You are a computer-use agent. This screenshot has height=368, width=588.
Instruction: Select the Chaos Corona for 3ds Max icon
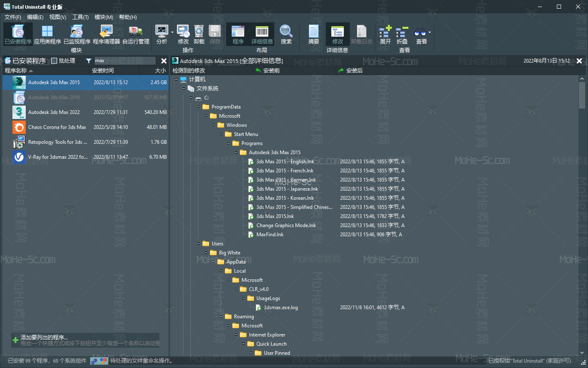pyautogui.click(x=19, y=127)
